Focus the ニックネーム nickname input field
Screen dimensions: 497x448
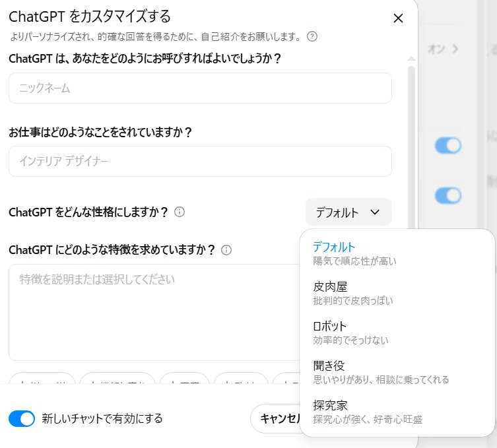[x=201, y=88]
